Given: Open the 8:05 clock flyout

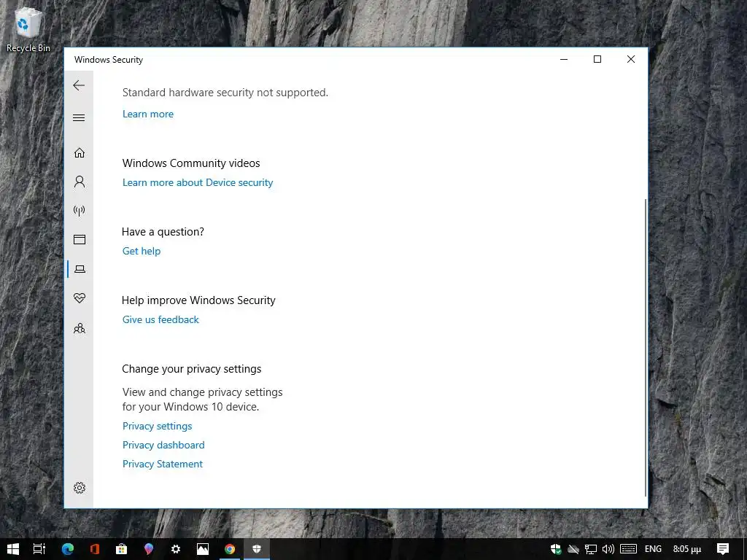Looking at the screenshot, I should point(687,549).
